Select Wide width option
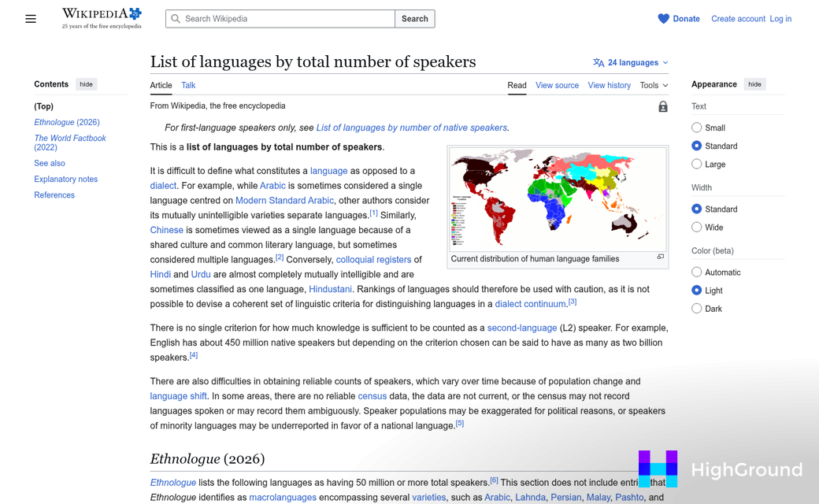The height and width of the screenshot is (504, 819). 696,227
